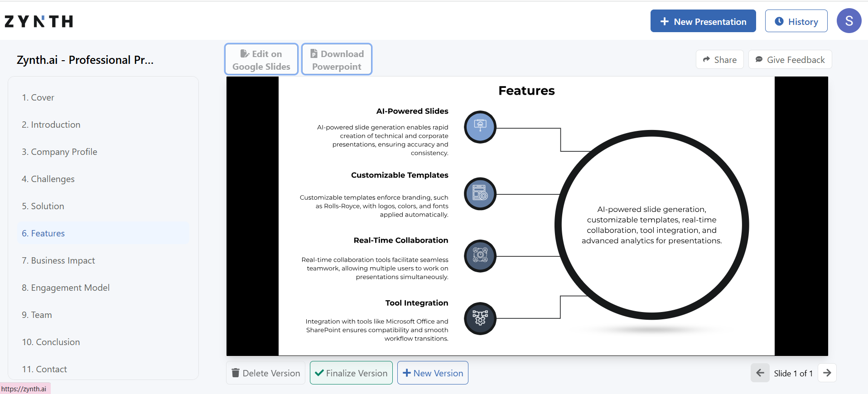Screen dimensions: 868x394
Task: Click Edit on Google Slides
Action: (261, 60)
